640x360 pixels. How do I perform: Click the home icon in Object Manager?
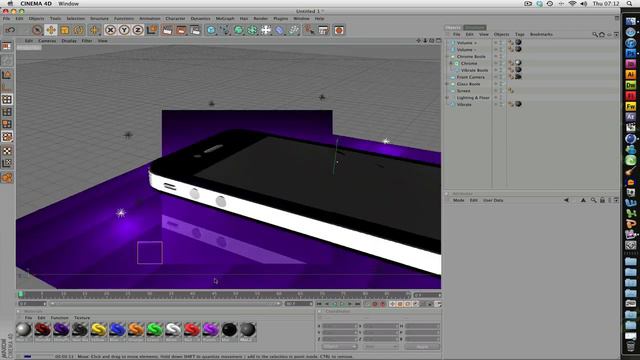click(602, 35)
